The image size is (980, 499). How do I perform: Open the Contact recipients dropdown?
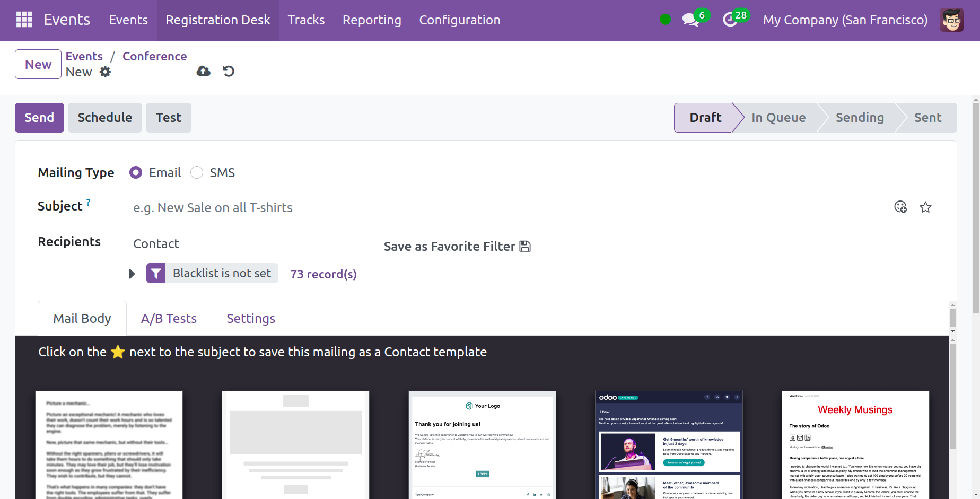pos(252,243)
